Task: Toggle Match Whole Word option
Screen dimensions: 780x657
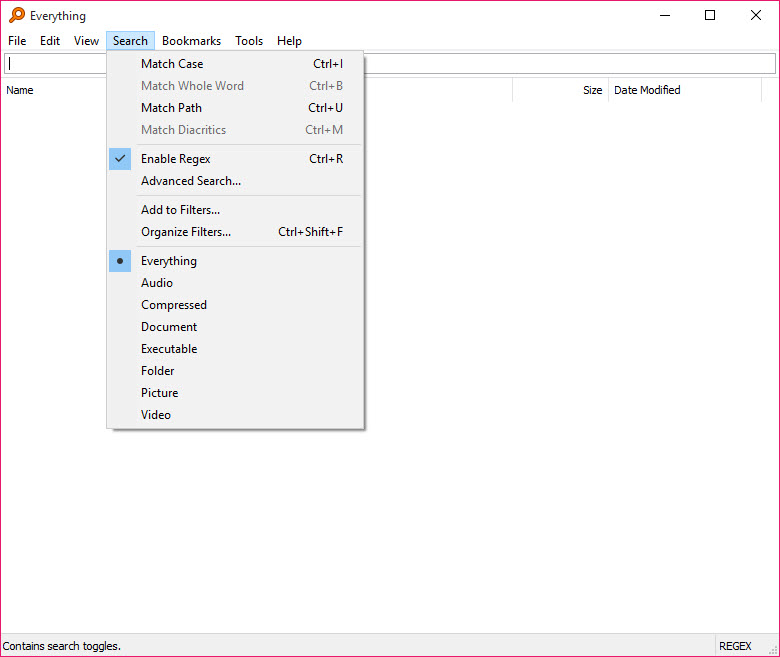Action: tap(235, 86)
